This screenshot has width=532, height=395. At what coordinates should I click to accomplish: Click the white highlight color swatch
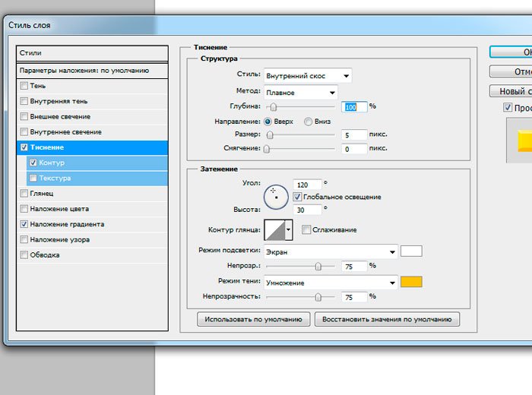411,251
